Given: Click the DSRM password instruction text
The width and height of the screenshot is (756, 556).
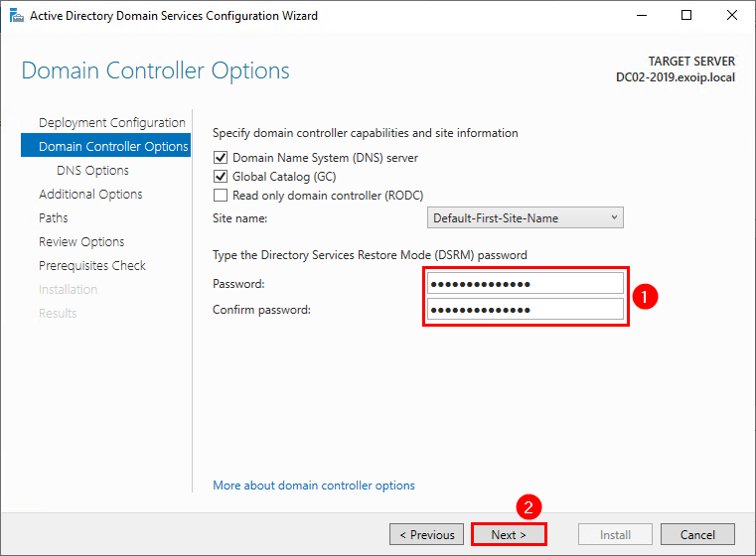Looking at the screenshot, I should (x=370, y=255).
